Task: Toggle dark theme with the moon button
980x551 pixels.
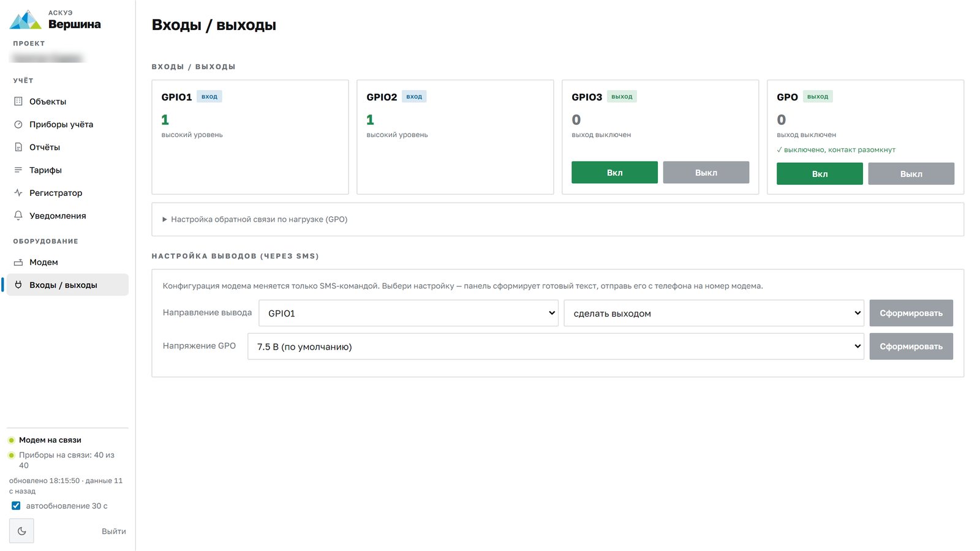Action: click(x=21, y=531)
